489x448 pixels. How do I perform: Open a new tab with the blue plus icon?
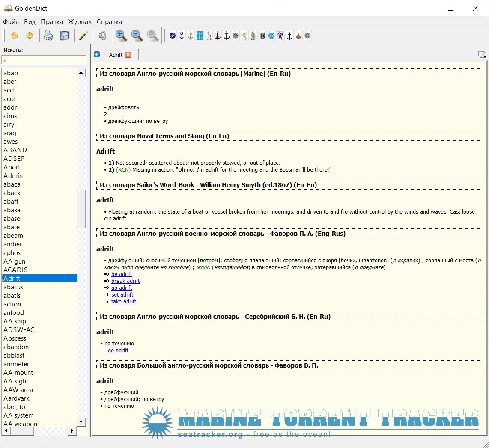point(97,54)
